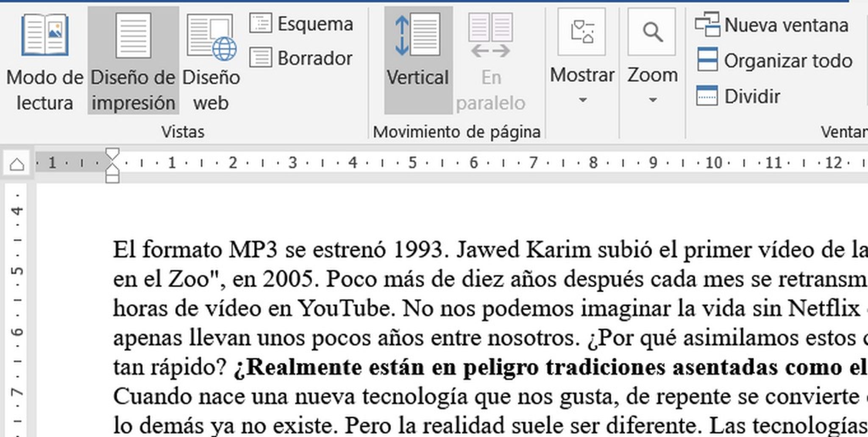Click the text 'Jawed Karim' in the paragraph
Image resolution: width=868 pixels, height=437 pixels.
[x=523, y=250]
